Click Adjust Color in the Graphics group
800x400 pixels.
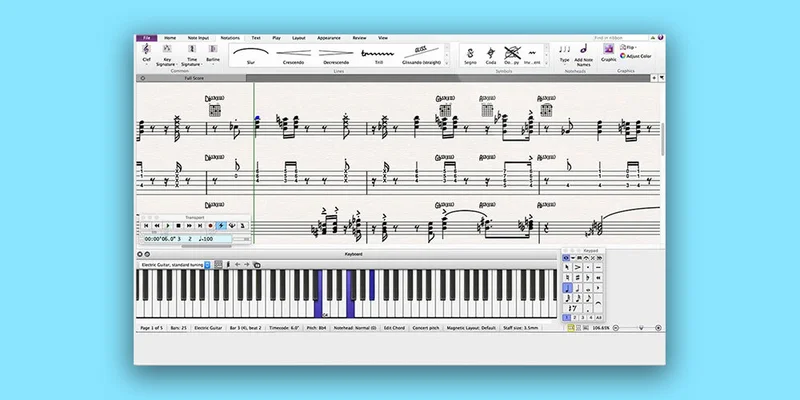click(636, 56)
